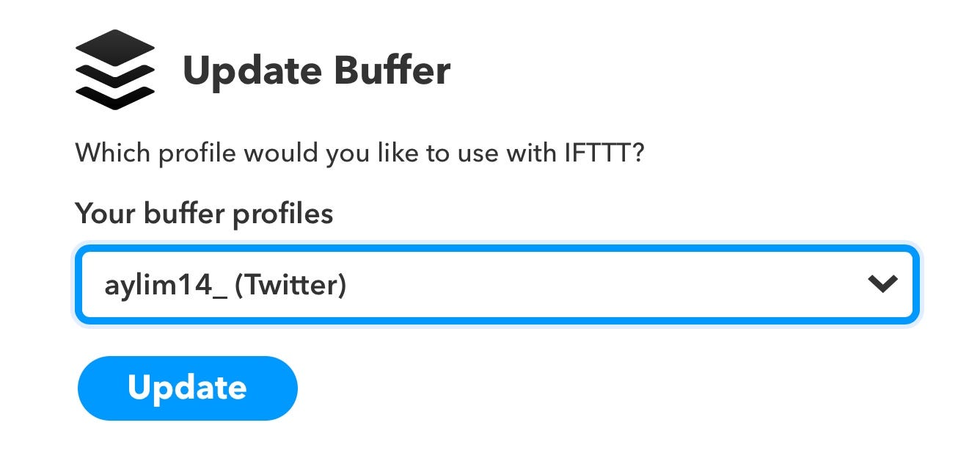Click the middle layer of Buffer logo
This screenshot has width=980, height=464.
coord(114,73)
